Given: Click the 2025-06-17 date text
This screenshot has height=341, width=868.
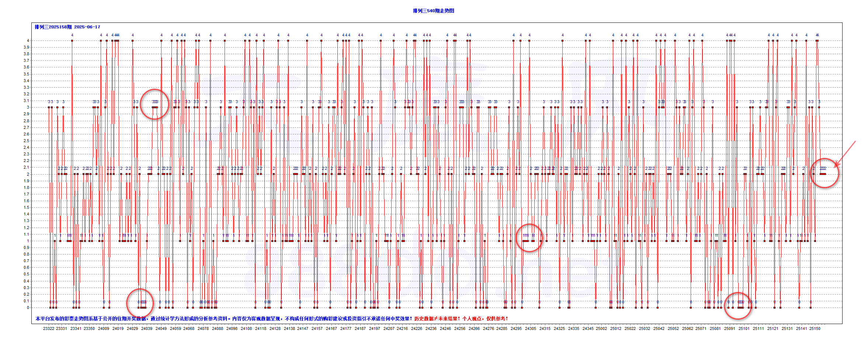Looking at the screenshot, I should [x=87, y=27].
